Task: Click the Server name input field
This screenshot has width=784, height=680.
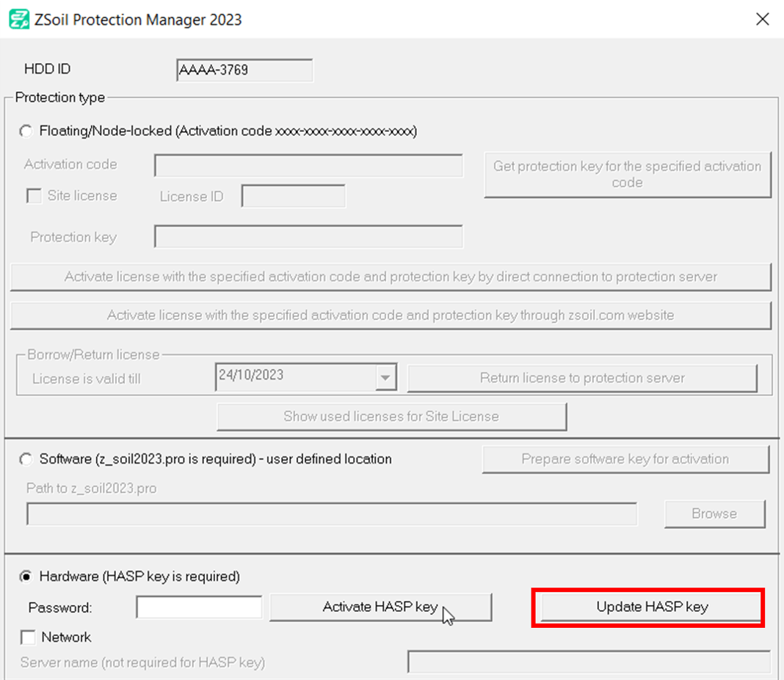Action: point(590,662)
